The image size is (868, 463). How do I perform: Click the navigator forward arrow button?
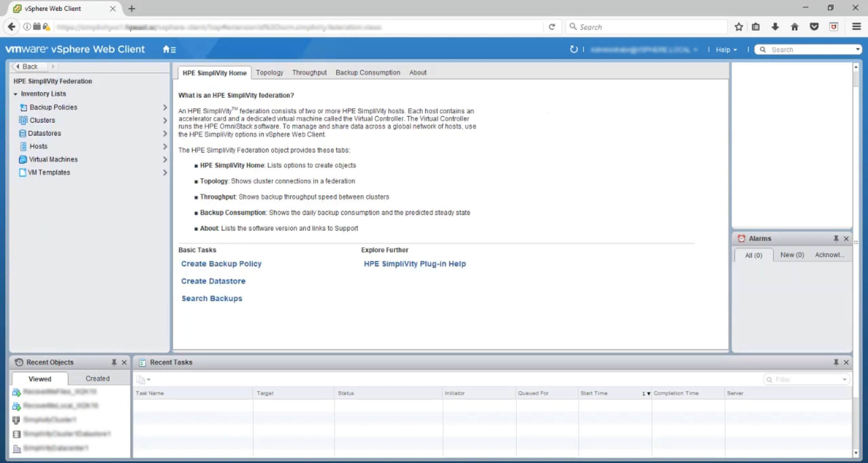click(x=53, y=66)
